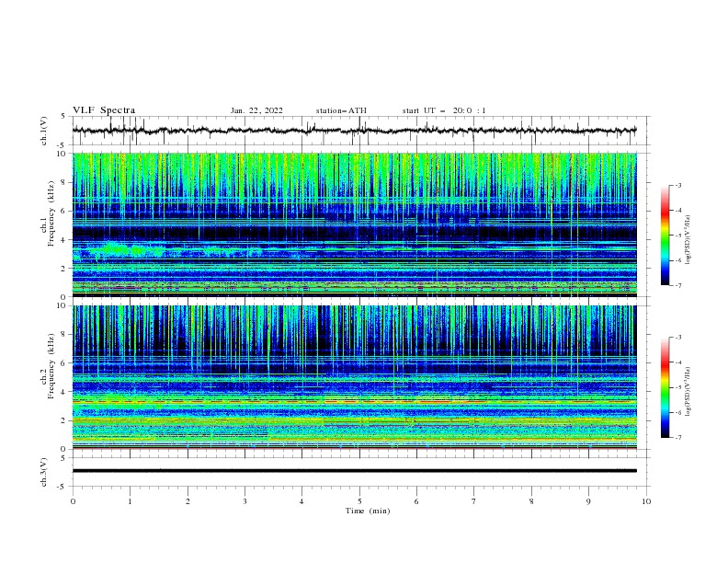Click the "10" tick on time axis
Image resolution: width=728 pixels, height=563 pixels.
coord(646,501)
